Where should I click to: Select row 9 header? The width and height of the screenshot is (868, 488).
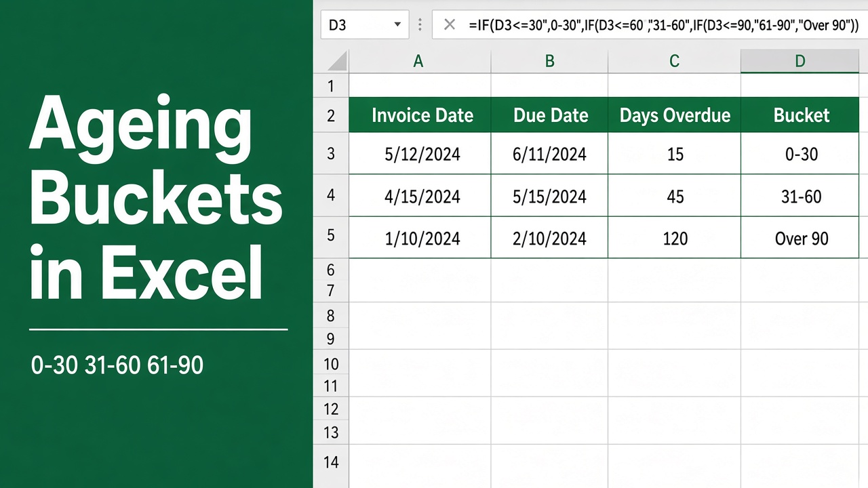coord(331,338)
